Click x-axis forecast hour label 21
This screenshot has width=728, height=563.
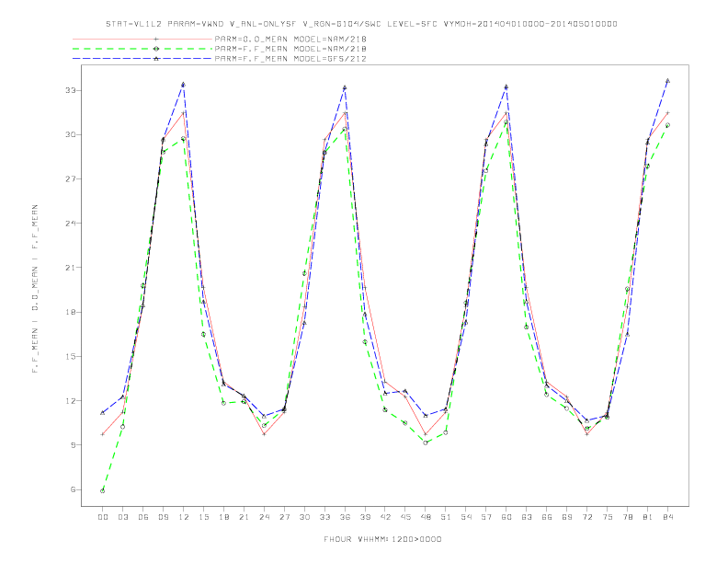pyautogui.click(x=244, y=517)
